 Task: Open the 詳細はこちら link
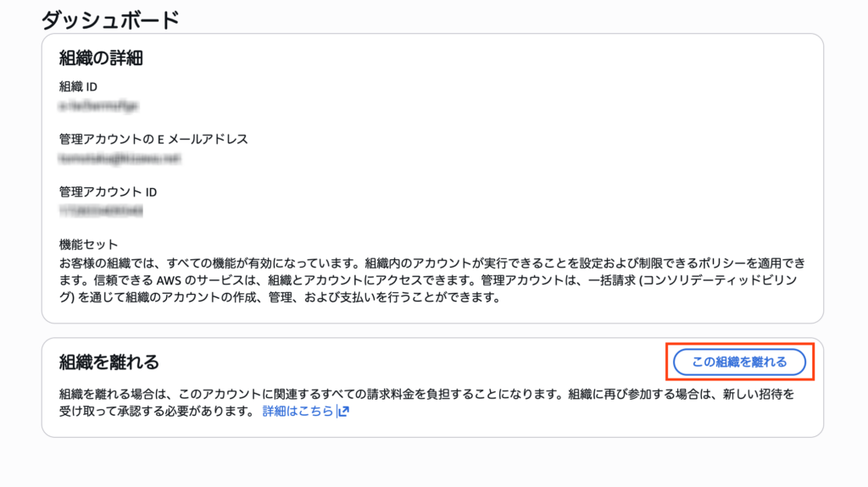pos(298,412)
